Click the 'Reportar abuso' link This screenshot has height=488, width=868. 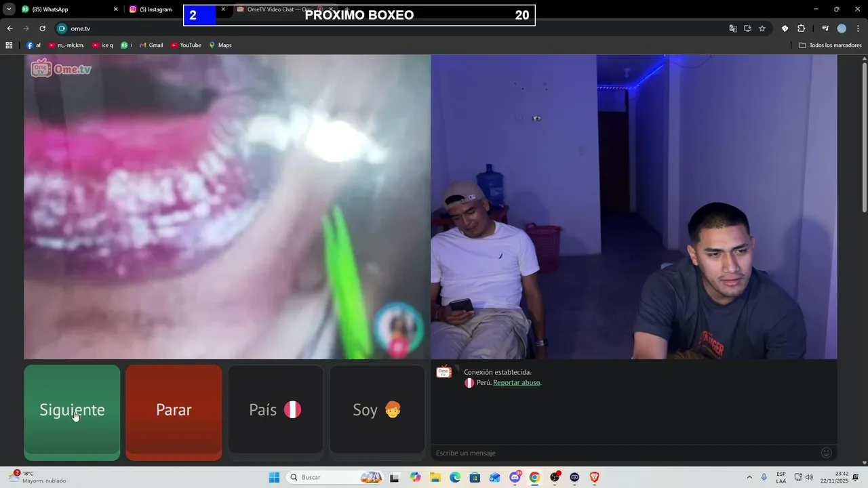[x=517, y=383]
